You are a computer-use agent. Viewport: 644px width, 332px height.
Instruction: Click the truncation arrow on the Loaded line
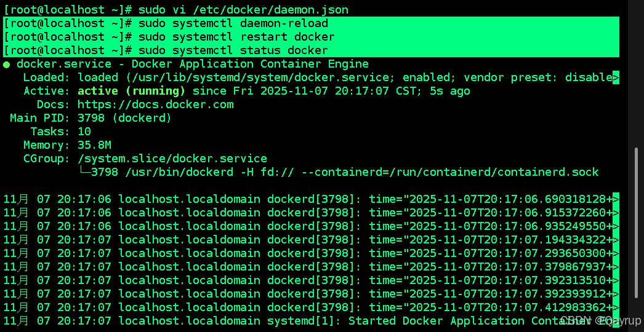[616, 77]
